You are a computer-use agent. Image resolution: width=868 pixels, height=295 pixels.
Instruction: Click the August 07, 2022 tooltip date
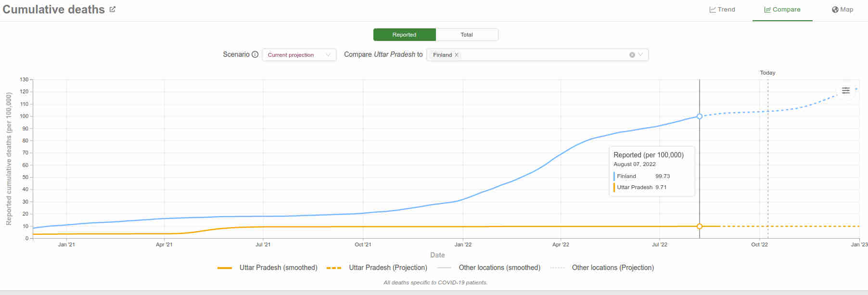point(635,164)
